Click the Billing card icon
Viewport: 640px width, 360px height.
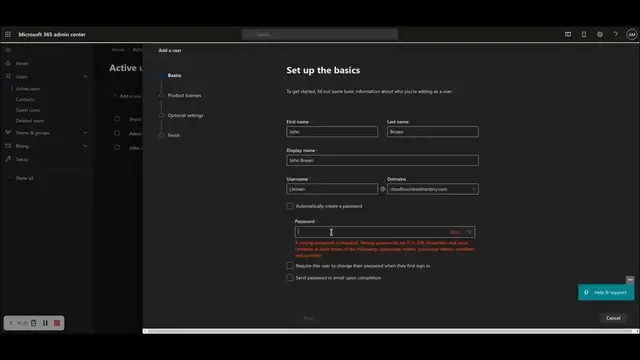tap(8, 146)
